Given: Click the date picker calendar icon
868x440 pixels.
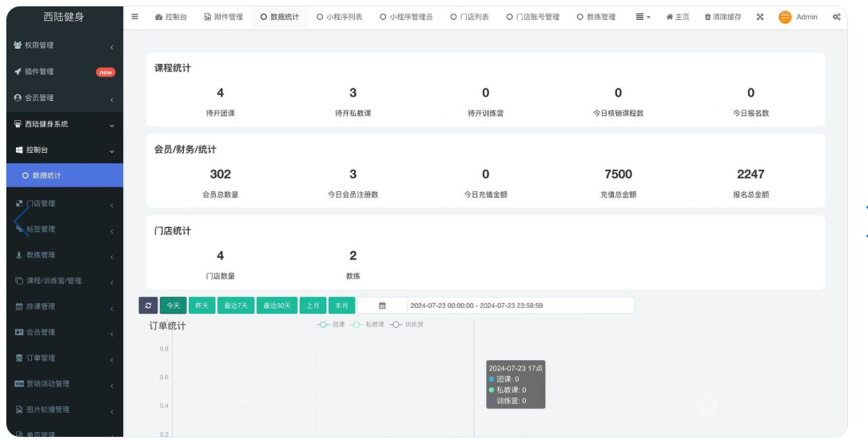Looking at the screenshot, I should point(383,306).
